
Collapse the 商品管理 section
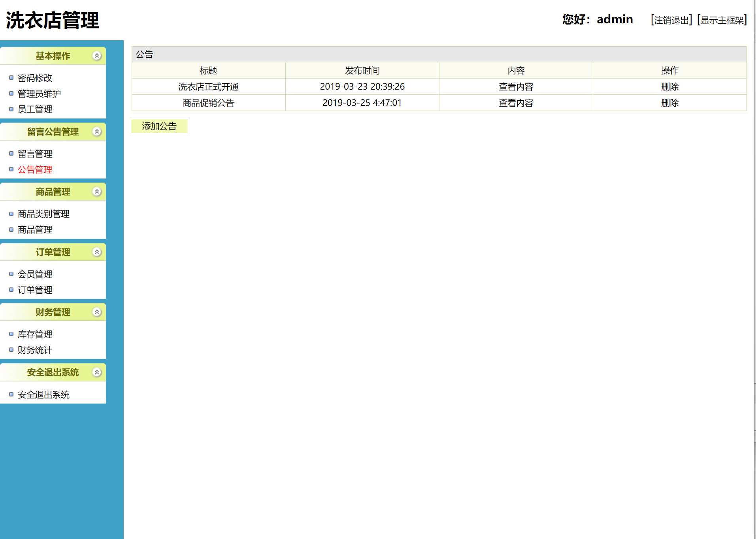pos(97,191)
